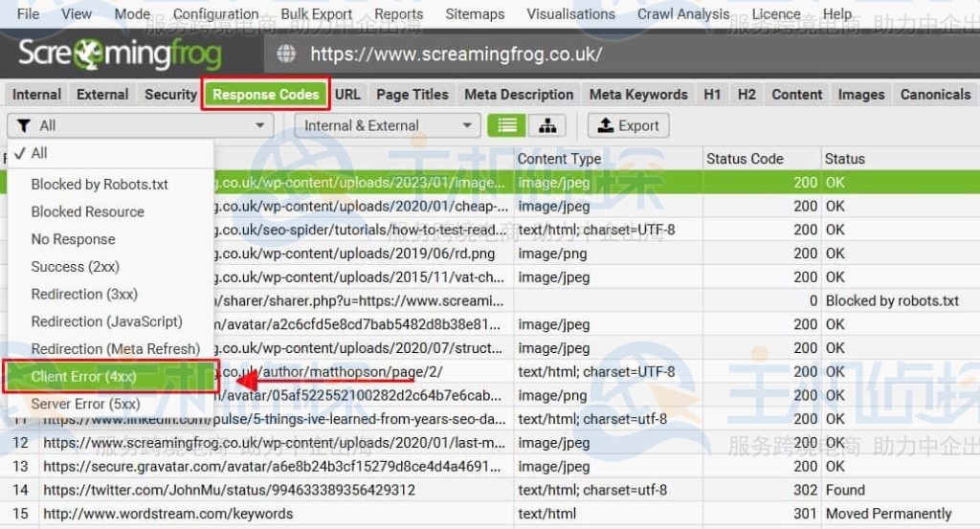
Task: Open the Bulk Export menu
Action: click(x=316, y=14)
